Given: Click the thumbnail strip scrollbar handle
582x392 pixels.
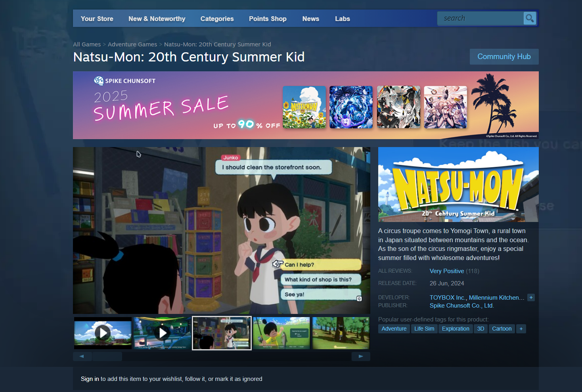Looking at the screenshot, I should click(x=107, y=356).
